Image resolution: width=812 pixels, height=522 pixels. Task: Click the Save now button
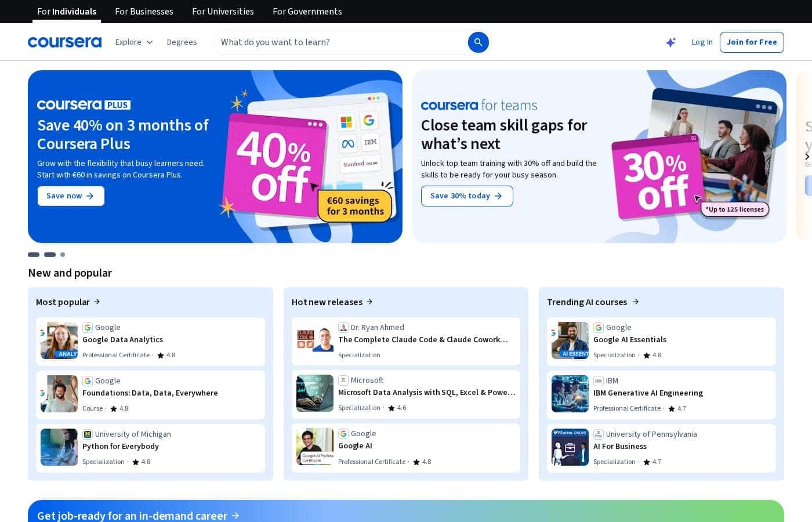coord(71,196)
